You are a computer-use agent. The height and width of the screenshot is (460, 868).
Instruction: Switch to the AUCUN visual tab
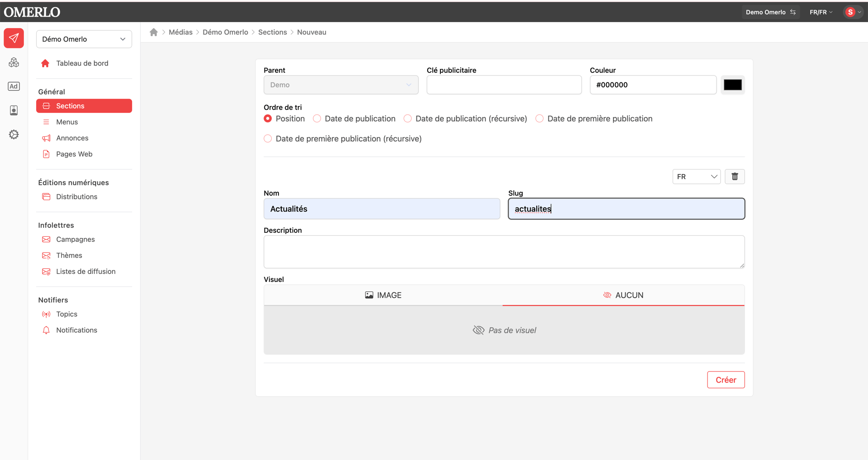pos(623,295)
